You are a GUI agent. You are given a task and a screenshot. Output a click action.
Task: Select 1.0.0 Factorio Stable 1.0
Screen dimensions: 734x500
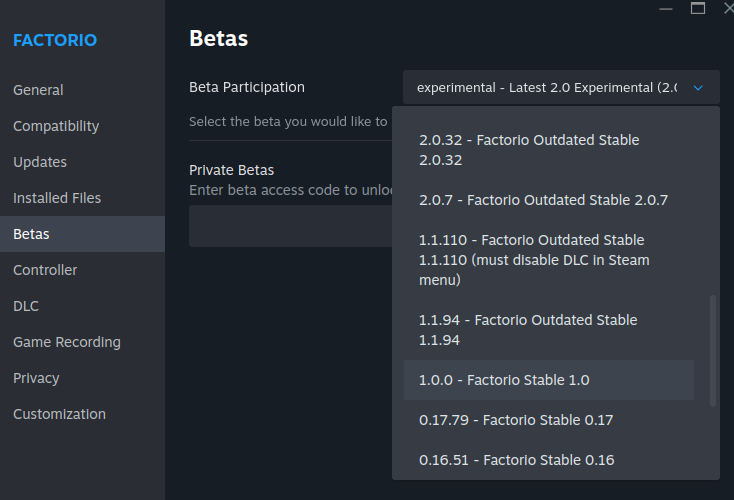(548, 380)
